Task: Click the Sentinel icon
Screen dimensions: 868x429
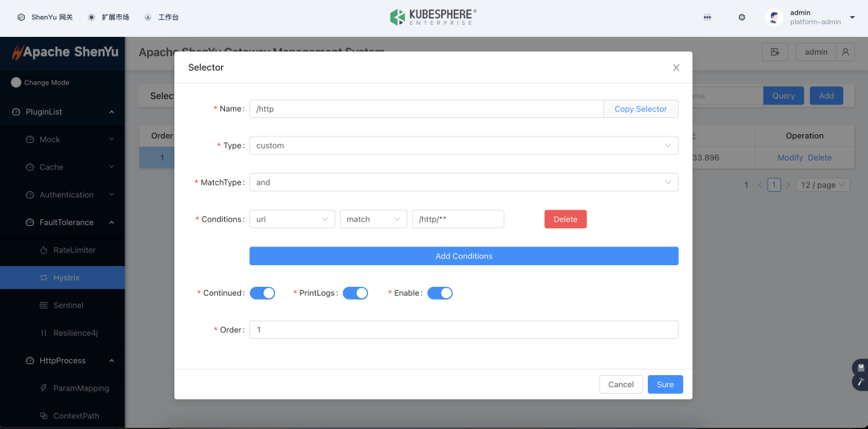Action: [43, 305]
